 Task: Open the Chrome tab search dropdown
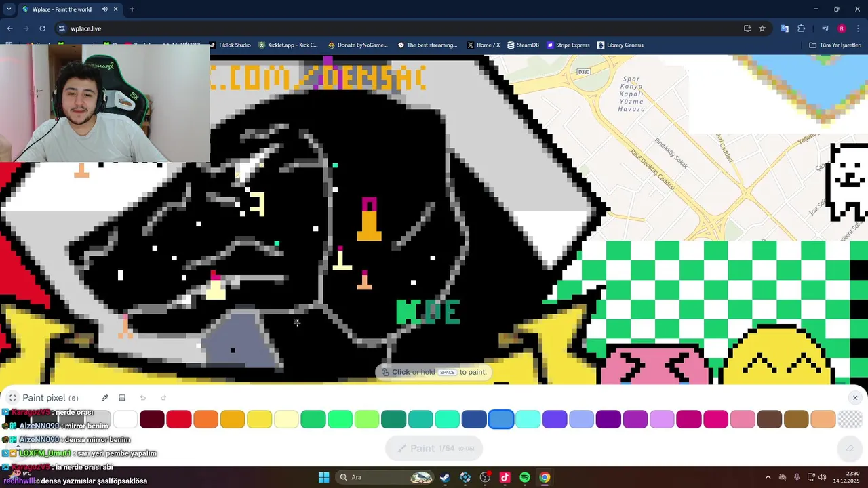click(x=9, y=9)
